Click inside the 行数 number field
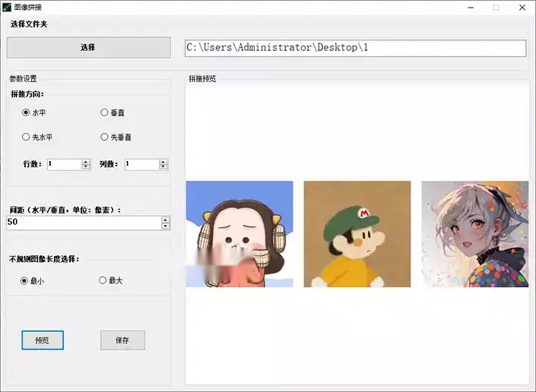Screen dimensions: 536x392 click(63, 164)
